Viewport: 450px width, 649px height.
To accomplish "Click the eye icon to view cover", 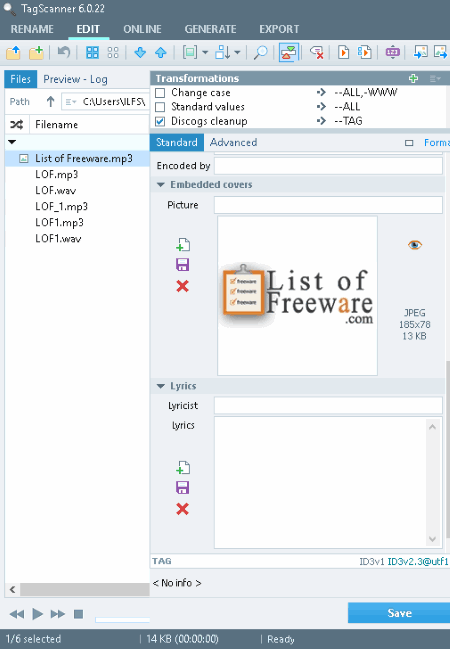I will (415, 245).
